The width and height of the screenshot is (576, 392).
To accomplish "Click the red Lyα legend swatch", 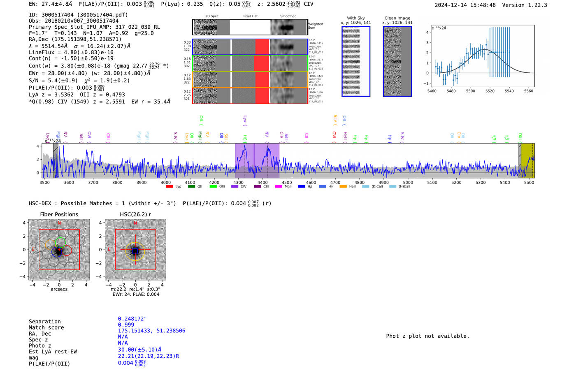I will (x=169, y=187).
